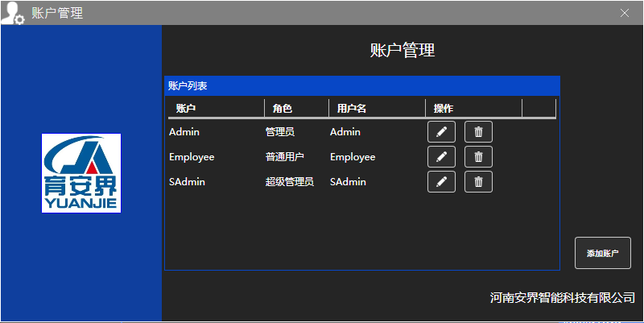Close the 账户管理 window
The height and width of the screenshot is (323, 644).
coord(625,13)
